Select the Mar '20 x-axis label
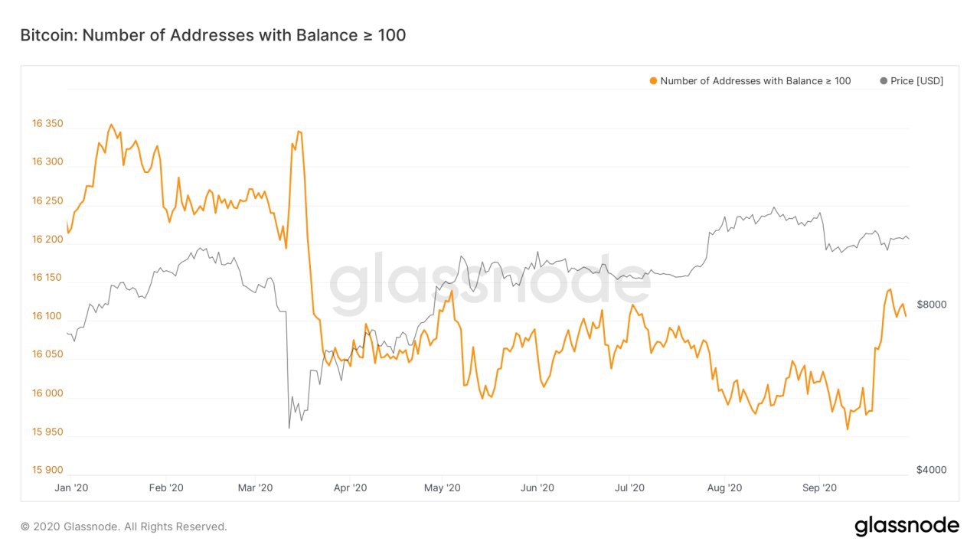 pos(256,487)
